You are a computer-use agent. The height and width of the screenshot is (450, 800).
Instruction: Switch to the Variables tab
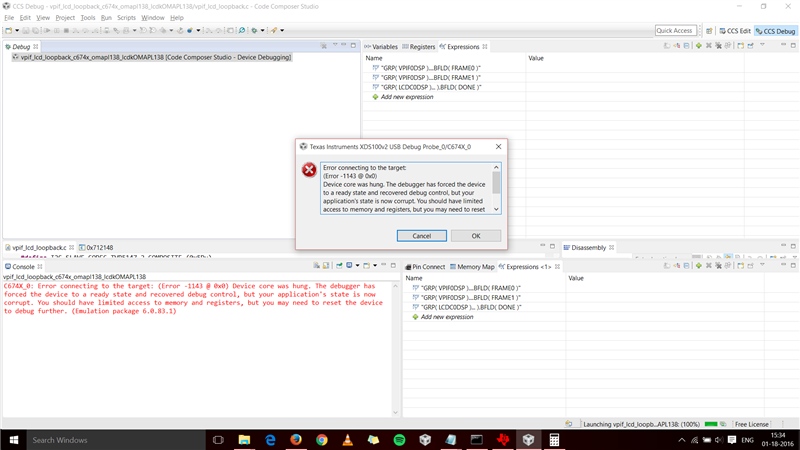pos(381,46)
